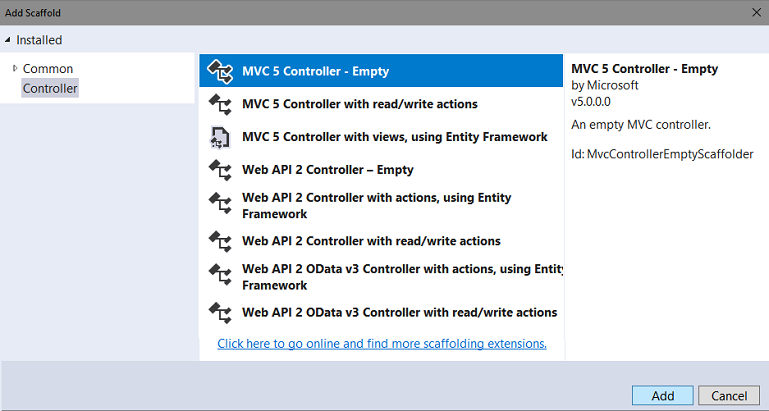The width and height of the screenshot is (769, 411).
Task: Close the Add Scaffold dialog
Action: pyautogui.click(x=757, y=12)
